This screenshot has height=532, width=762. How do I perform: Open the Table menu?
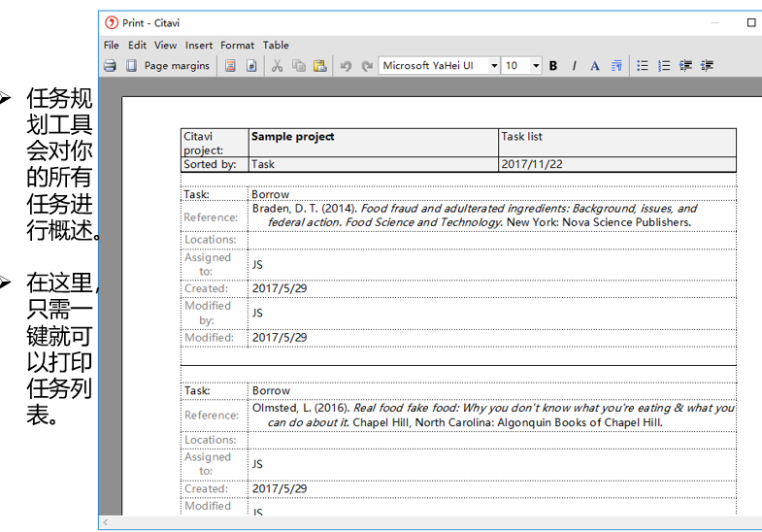276,46
